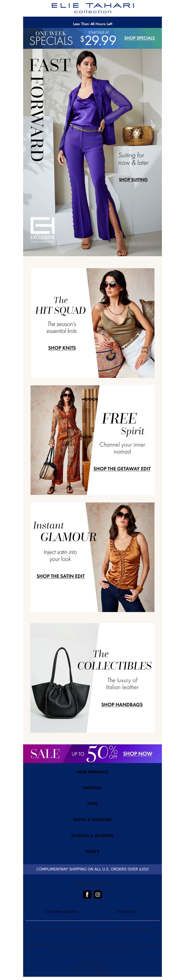
Task: Open the Shop Knits link
Action: tap(62, 348)
